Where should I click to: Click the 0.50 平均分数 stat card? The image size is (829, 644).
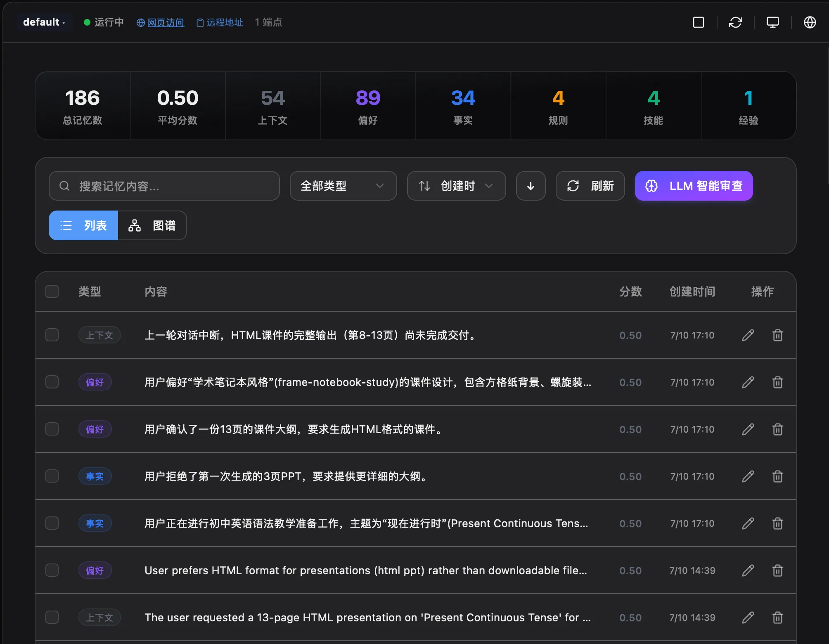point(178,106)
